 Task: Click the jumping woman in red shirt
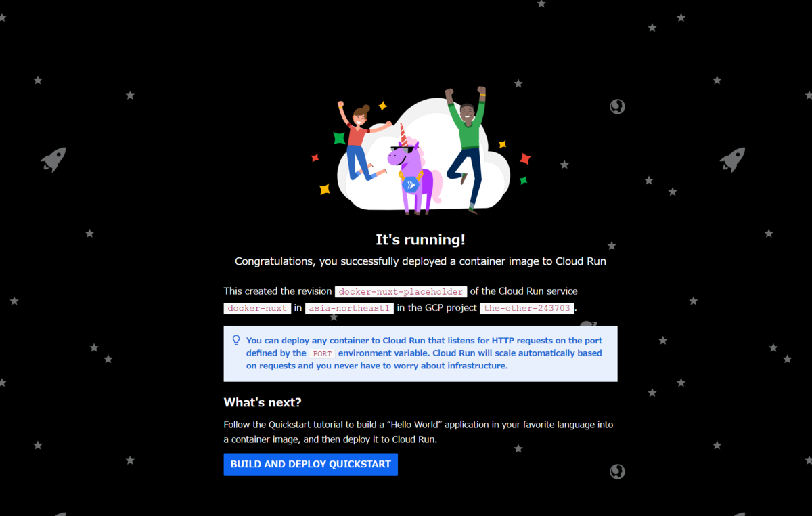click(363, 142)
